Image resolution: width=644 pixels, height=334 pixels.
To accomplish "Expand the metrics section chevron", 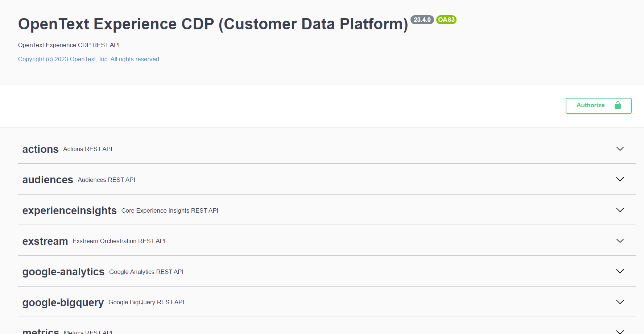I will pos(620,331).
